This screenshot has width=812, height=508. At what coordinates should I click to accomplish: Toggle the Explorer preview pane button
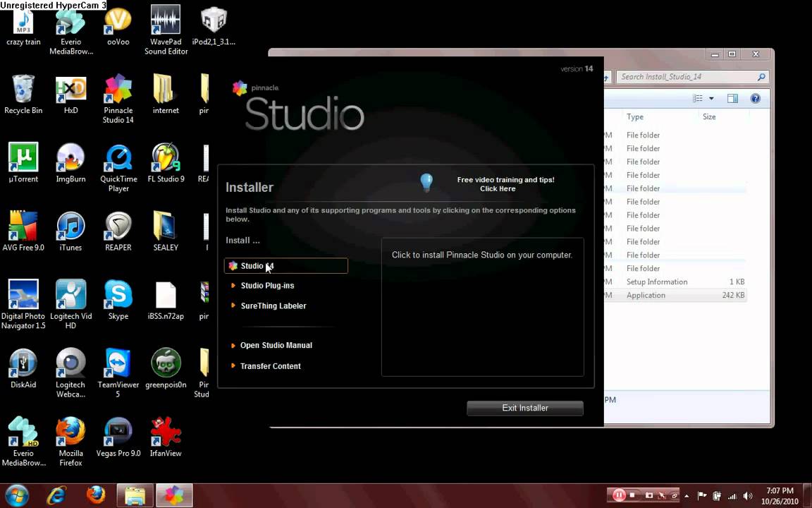click(x=732, y=99)
